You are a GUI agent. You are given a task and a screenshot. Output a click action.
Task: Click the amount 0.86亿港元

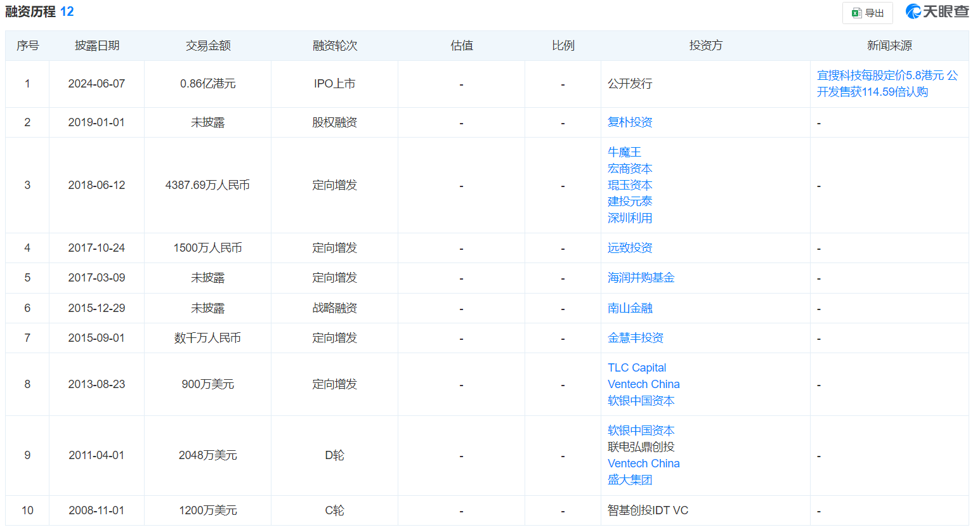tap(208, 84)
